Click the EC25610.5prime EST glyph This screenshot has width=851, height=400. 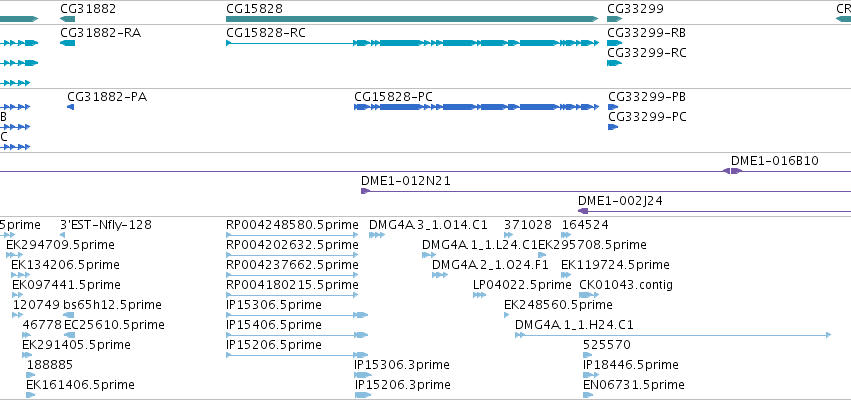point(69,335)
